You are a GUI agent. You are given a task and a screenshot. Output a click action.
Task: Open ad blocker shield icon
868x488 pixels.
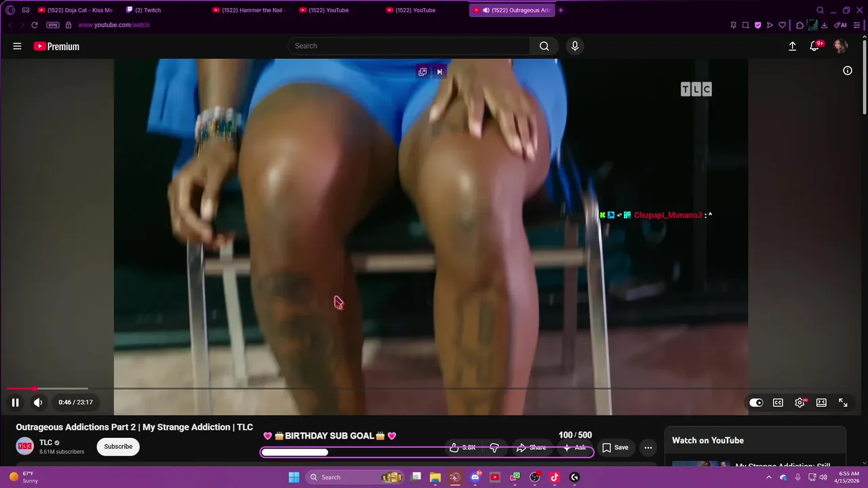[757, 25]
